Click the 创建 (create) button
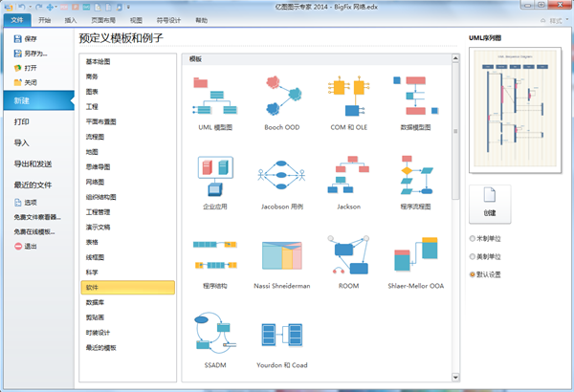The width and height of the screenshot is (574, 392). [490, 204]
